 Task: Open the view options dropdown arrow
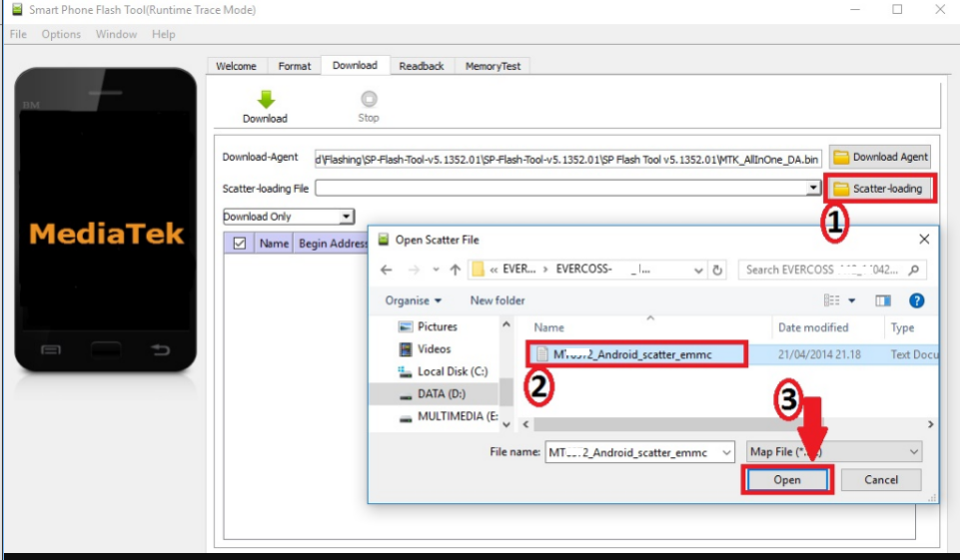(x=852, y=300)
